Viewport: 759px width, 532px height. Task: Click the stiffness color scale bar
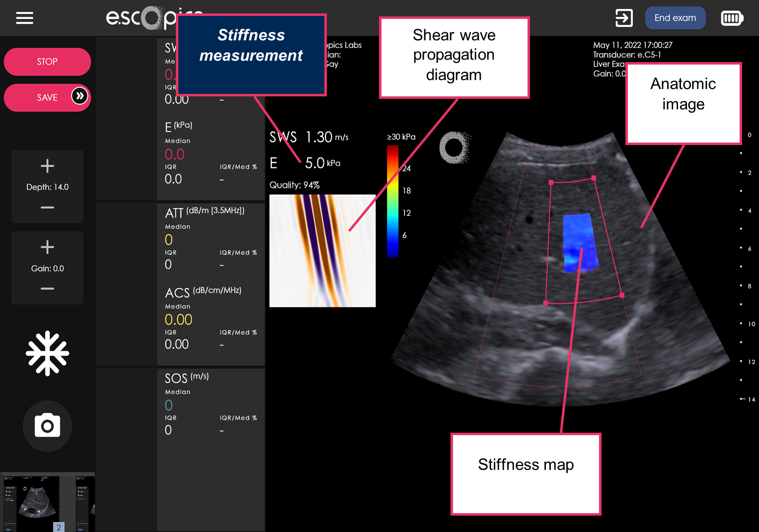click(x=392, y=201)
